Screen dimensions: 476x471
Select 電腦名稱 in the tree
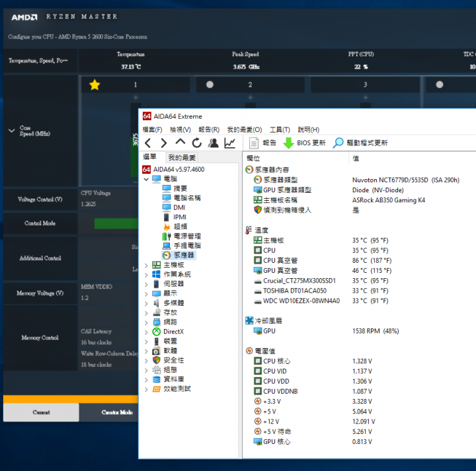[181, 198]
